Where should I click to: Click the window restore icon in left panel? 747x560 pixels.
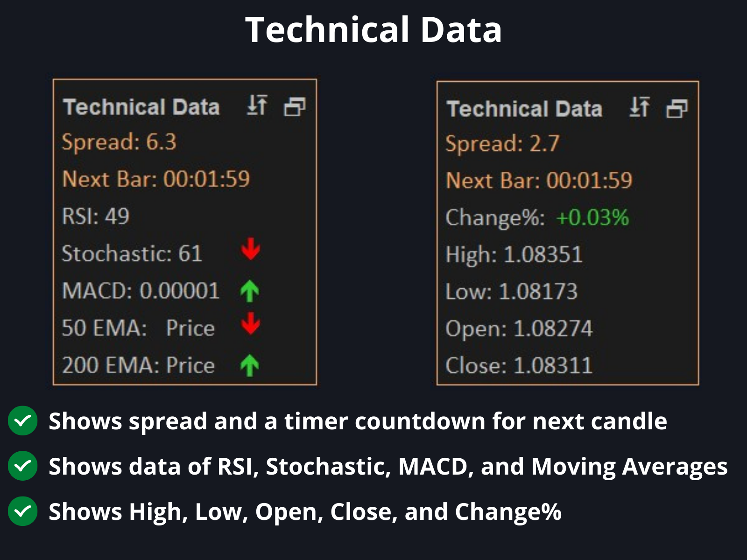[295, 107]
